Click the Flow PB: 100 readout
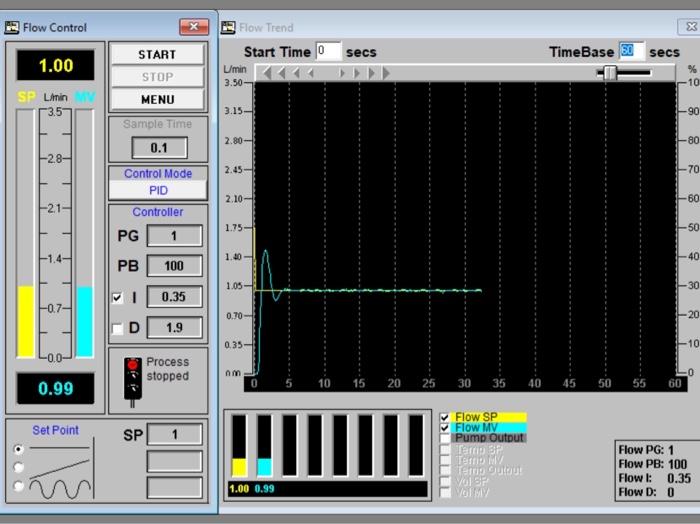The height and width of the screenshot is (524, 700). tap(653, 464)
